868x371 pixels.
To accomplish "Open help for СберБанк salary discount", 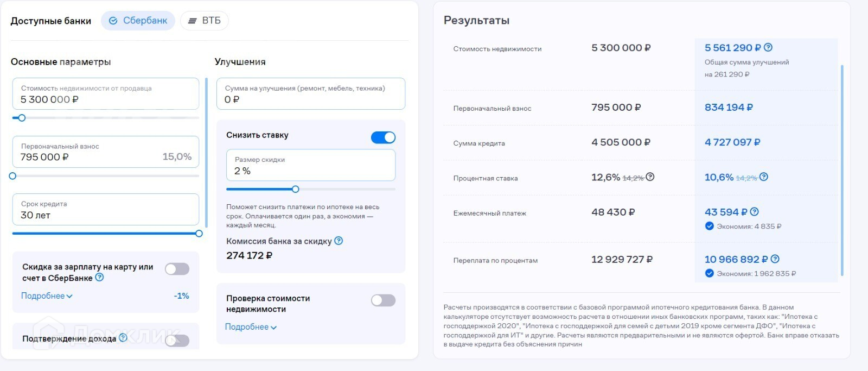I will coord(99,278).
